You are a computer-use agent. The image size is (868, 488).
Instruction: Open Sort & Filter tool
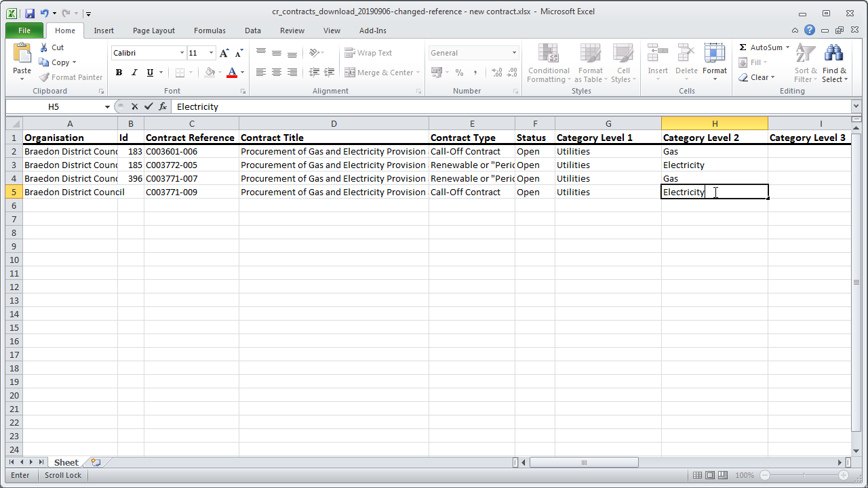click(x=805, y=64)
